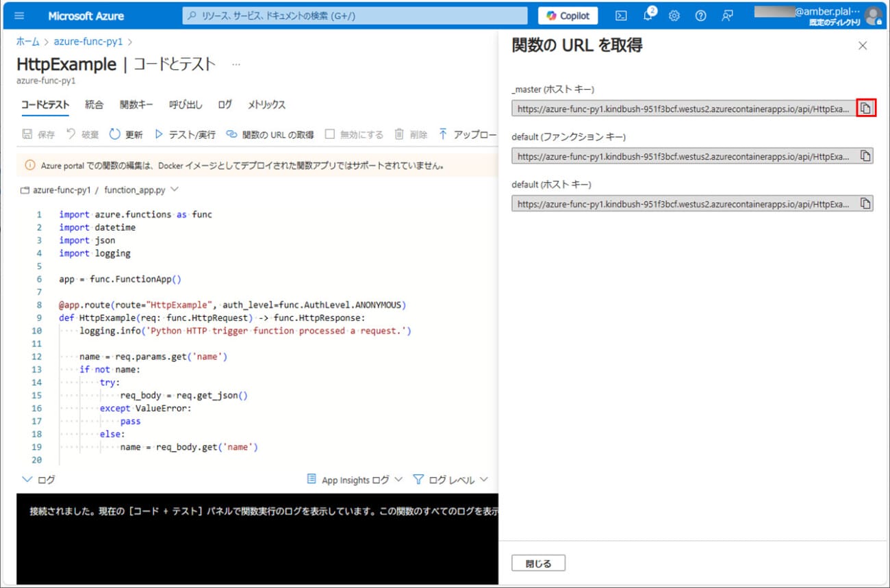This screenshot has width=890, height=588.
Task: Focus the resource search box
Action: click(x=355, y=16)
